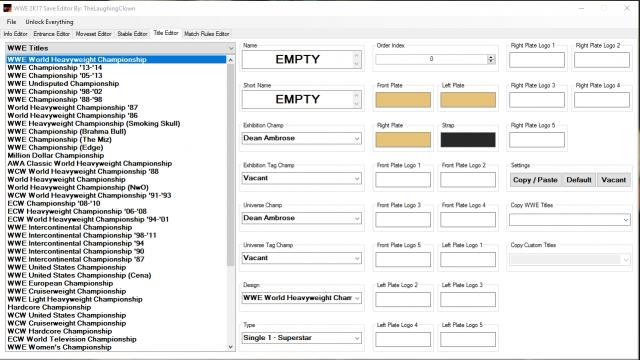Select WWE European Championship in list
The width and height of the screenshot is (640, 360).
point(116,283)
